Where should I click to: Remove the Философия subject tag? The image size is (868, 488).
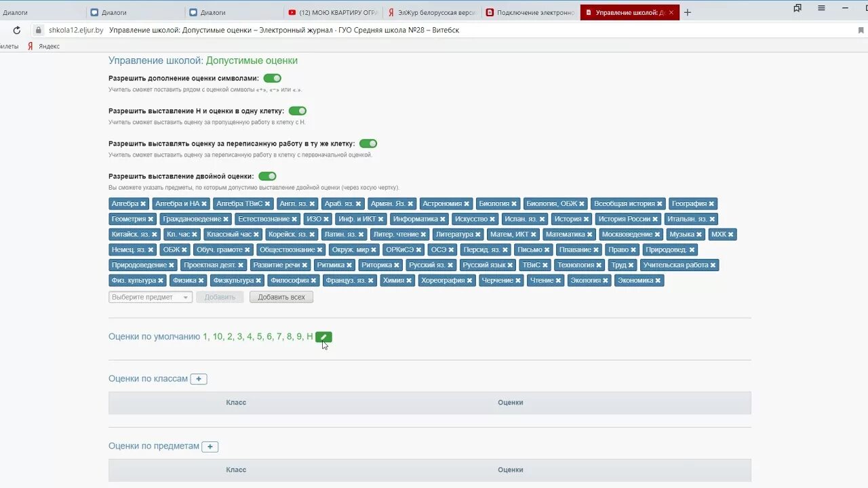click(313, 281)
